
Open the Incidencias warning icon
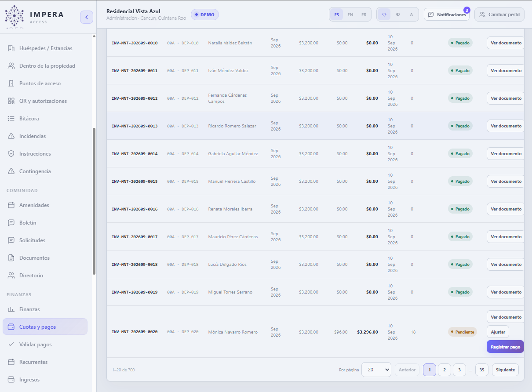click(11, 136)
